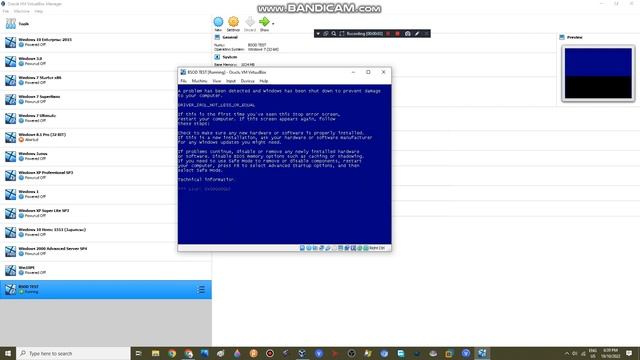
Task: Click the Bandicam magnifier search icon
Action: click(x=333, y=33)
